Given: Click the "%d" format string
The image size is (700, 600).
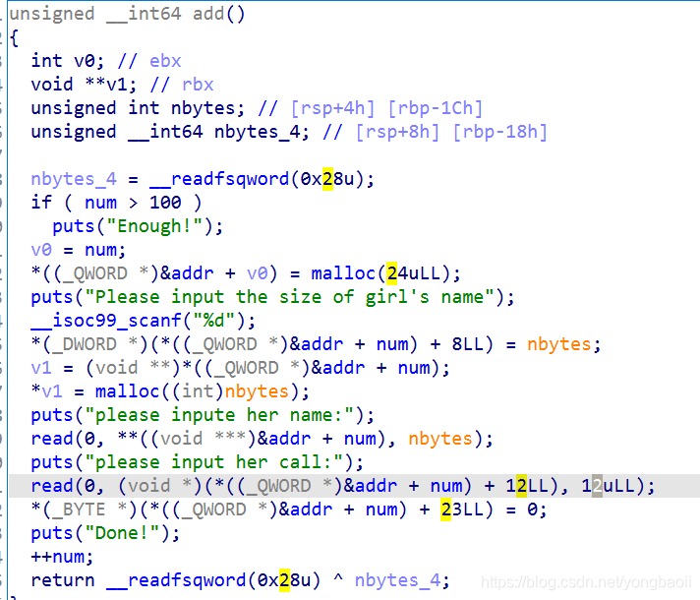Looking at the screenshot, I should pos(213,321).
